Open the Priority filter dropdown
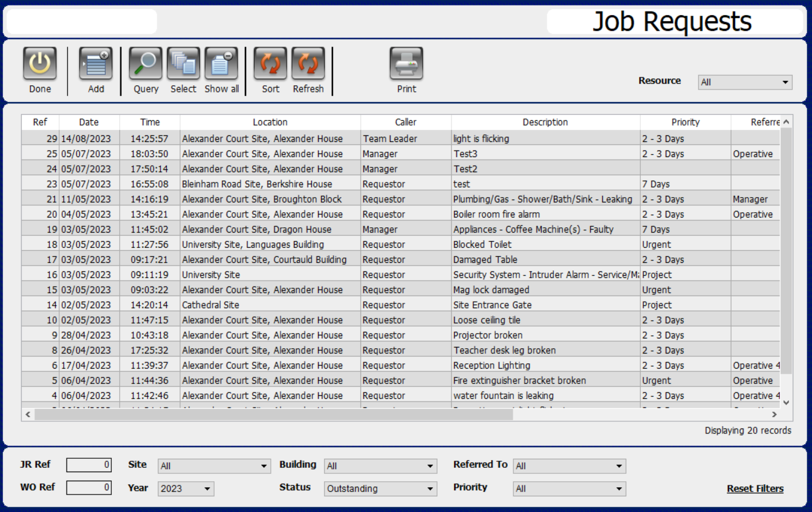Viewport: 812px width, 512px height. 570,488
